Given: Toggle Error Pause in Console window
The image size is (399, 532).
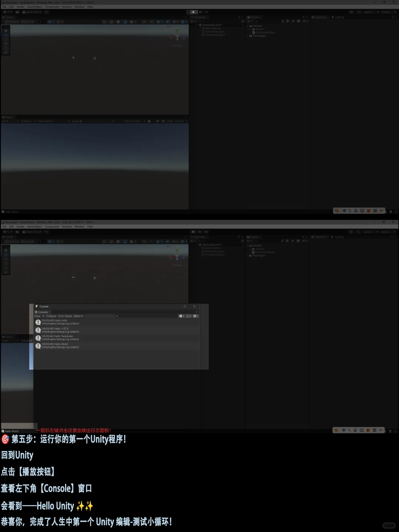Looking at the screenshot, I should tap(65, 316).
